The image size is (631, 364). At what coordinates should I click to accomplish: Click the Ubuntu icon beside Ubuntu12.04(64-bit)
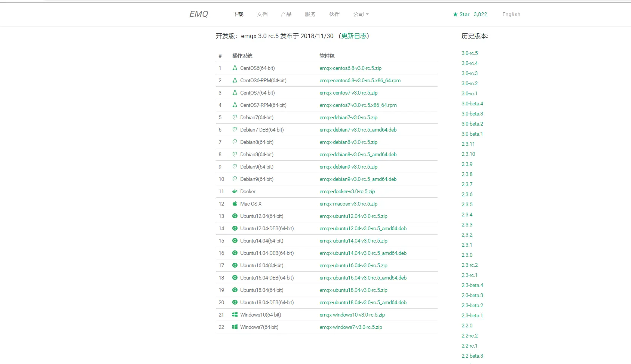(x=235, y=216)
